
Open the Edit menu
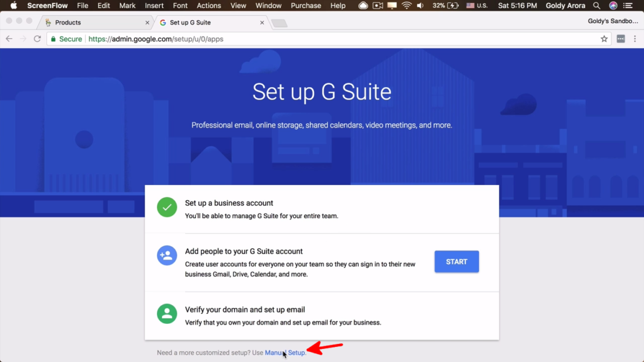coord(104,6)
